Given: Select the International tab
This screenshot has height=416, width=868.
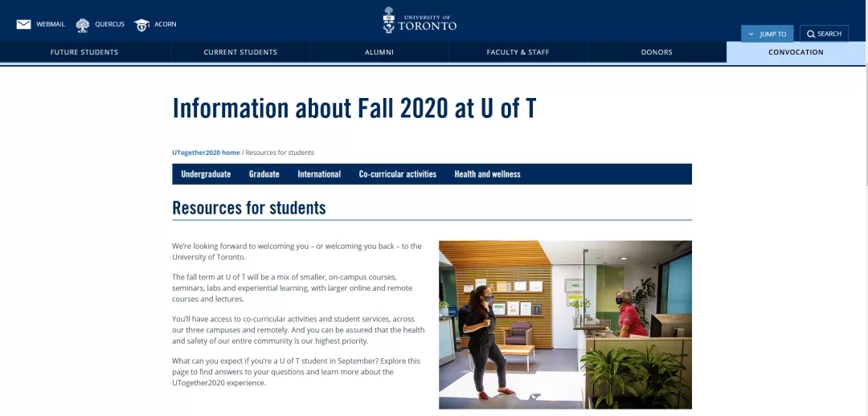Looking at the screenshot, I should point(319,173).
